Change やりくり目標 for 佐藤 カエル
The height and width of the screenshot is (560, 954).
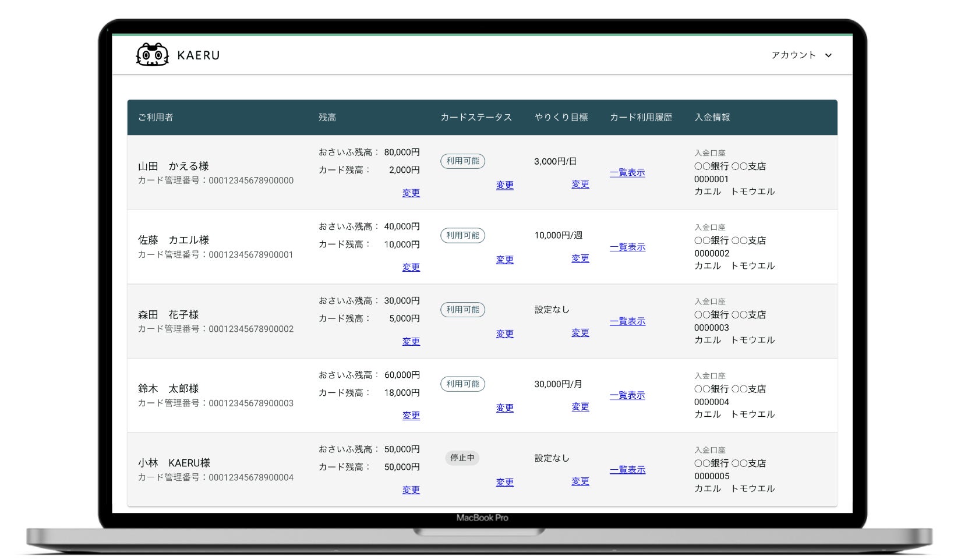(580, 258)
